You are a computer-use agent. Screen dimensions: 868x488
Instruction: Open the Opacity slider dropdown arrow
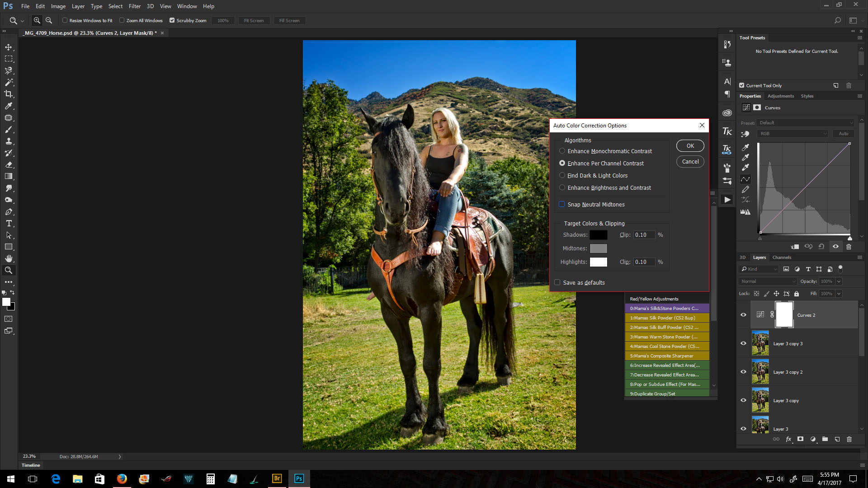pos(839,281)
